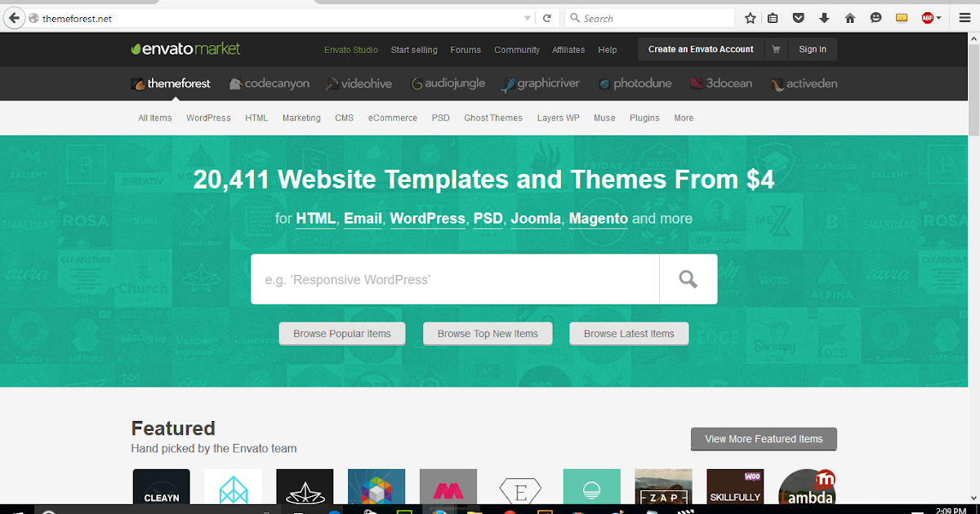Click the ActiveDen quill icon
This screenshot has height=514, width=980.
tap(776, 83)
